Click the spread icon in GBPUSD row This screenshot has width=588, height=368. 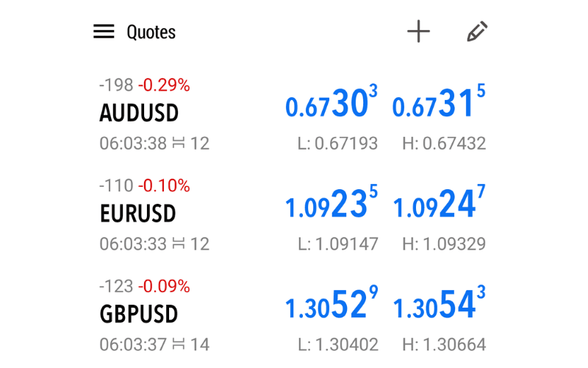tap(178, 344)
